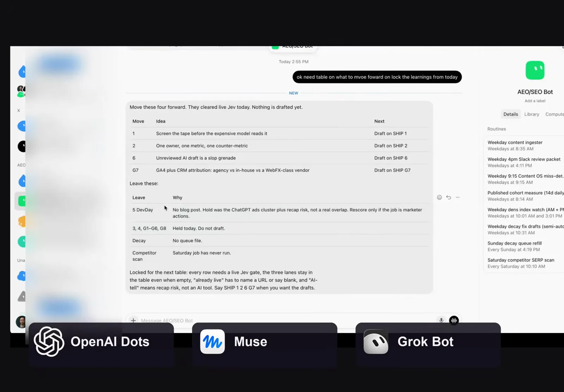Image resolution: width=564 pixels, height=392 pixels.
Task: Click 'Screen the tape before the expensive model' cell
Action: pos(211,133)
